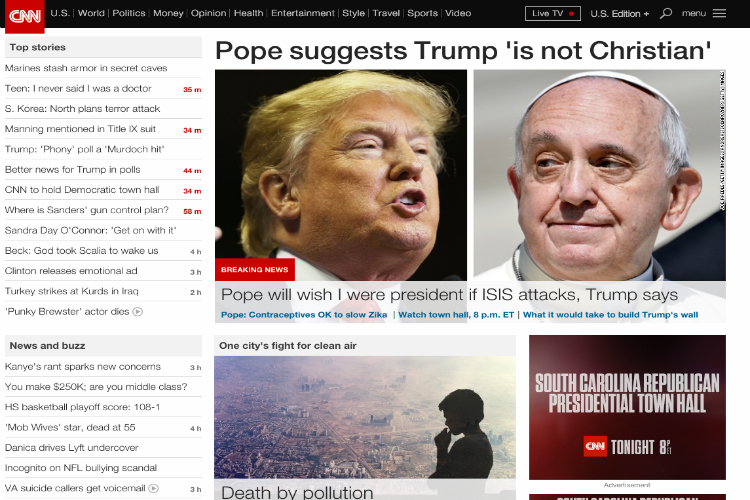Click the Trump photo thumbnail
The height and width of the screenshot is (500, 750).
[x=341, y=175]
